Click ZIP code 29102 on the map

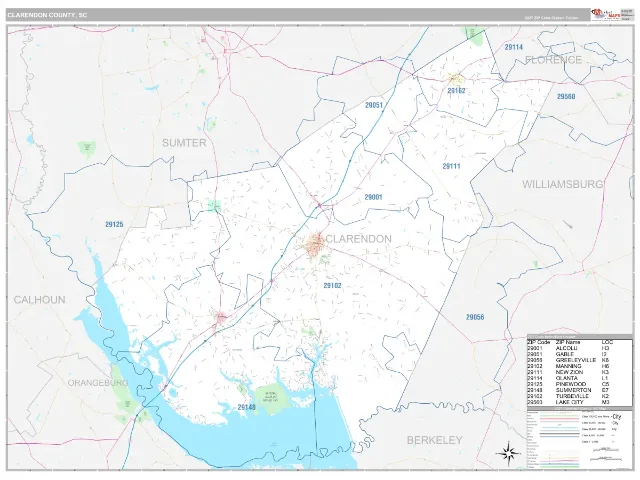tap(332, 285)
